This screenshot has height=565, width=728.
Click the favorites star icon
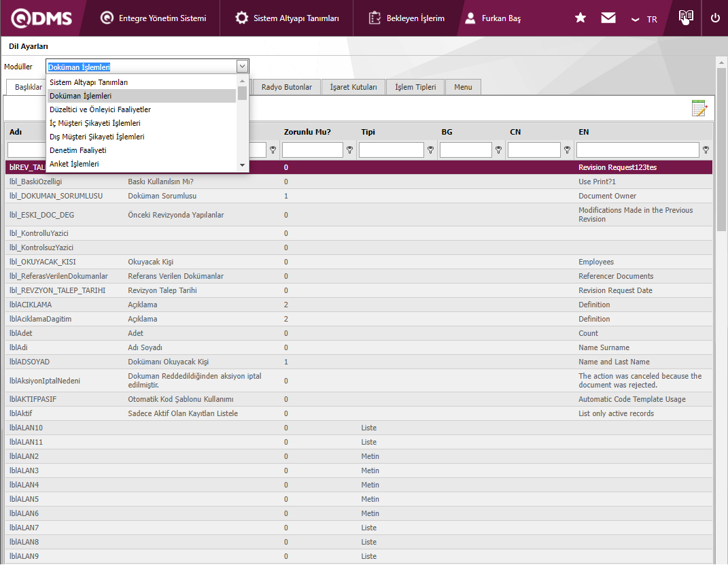point(580,18)
